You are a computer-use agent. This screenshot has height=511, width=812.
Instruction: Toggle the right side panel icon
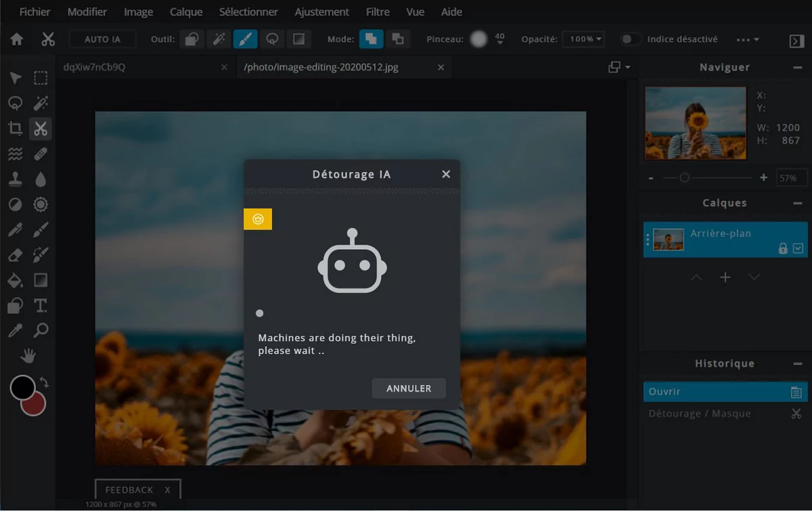(x=796, y=41)
